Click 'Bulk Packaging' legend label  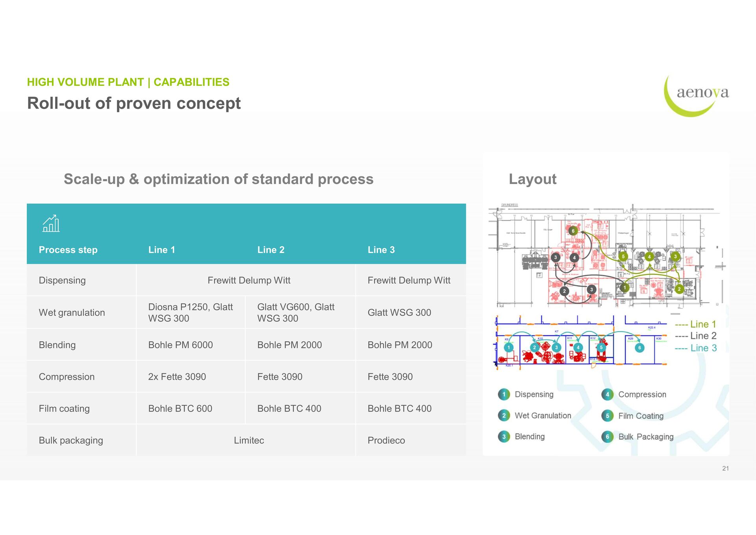[646, 437]
